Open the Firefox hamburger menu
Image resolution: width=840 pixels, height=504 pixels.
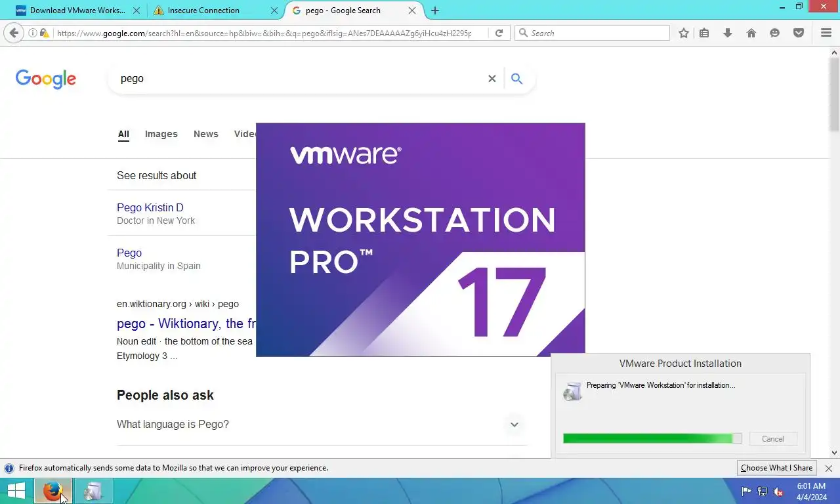[826, 33]
